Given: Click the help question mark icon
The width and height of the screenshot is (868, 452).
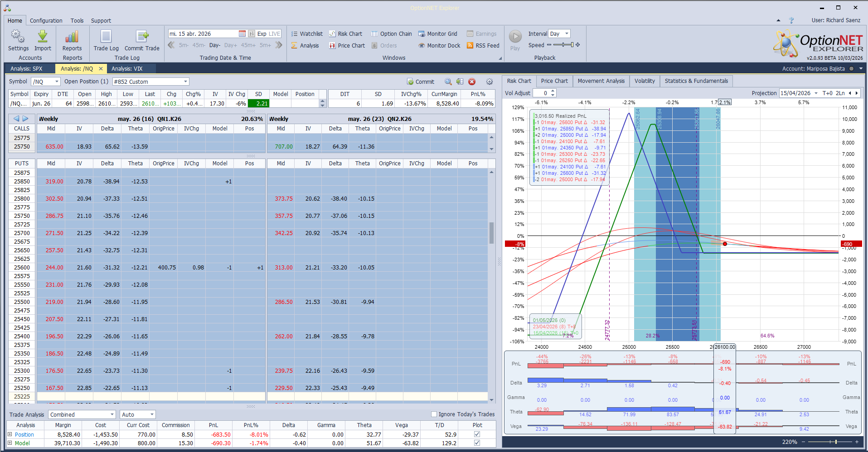Looking at the screenshot, I should point(791,20).
